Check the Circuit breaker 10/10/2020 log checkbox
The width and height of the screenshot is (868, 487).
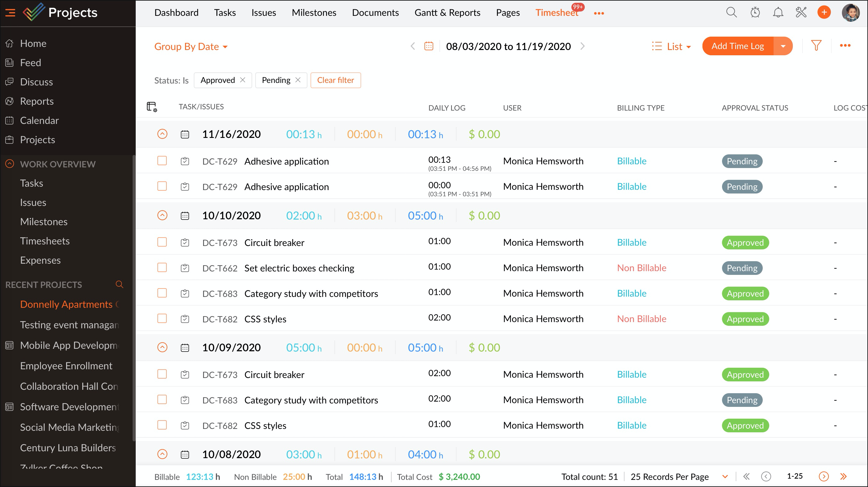coord(162,242)
